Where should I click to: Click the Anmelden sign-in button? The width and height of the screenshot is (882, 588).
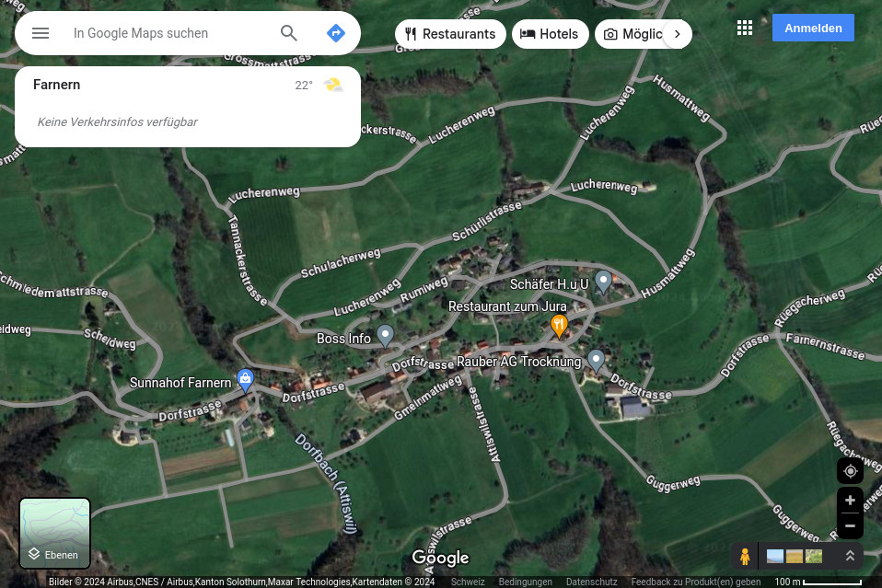[x=813, y=29]
